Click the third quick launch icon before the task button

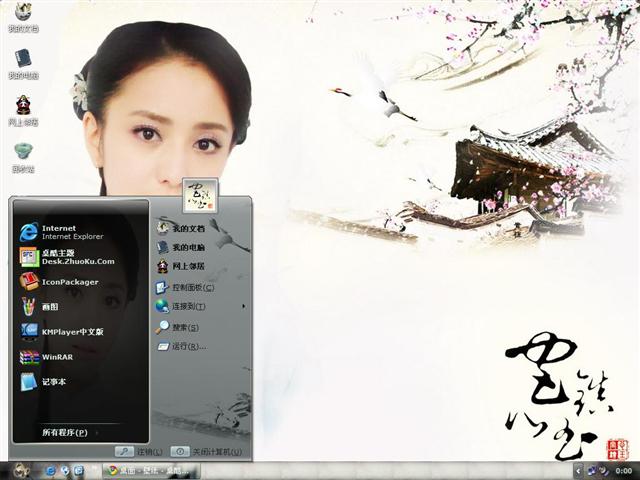79,471
